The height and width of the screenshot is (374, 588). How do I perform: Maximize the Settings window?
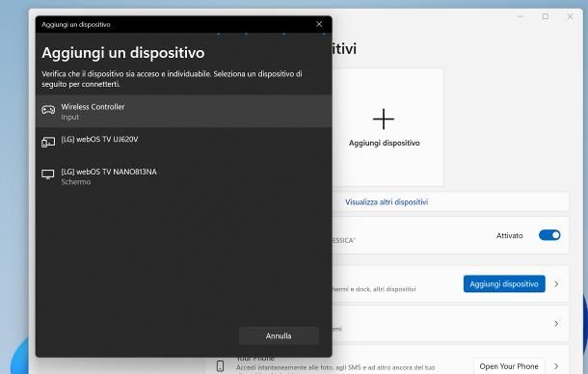[546, 16]
